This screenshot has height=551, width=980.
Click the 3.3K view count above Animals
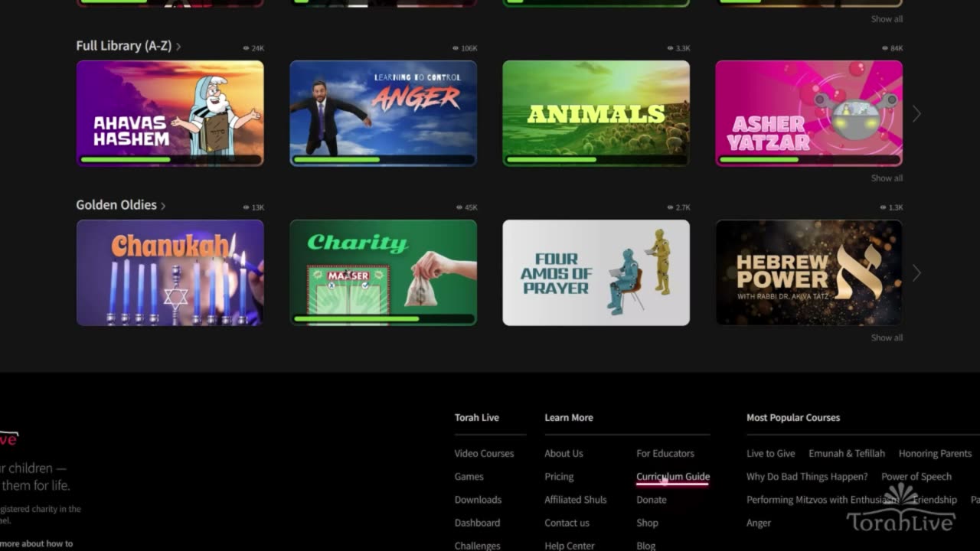(678, 48)
